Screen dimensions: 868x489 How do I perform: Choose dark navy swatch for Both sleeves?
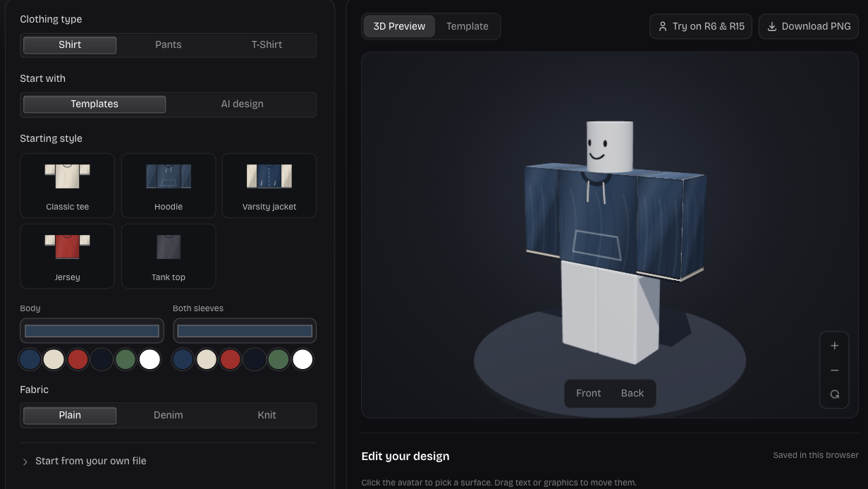click(x=255, y=359)
